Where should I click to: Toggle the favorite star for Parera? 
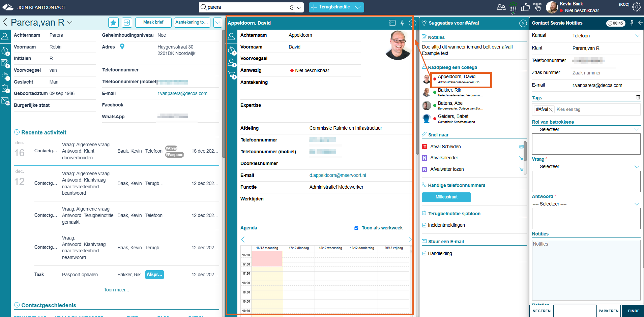tap(113, 23)
